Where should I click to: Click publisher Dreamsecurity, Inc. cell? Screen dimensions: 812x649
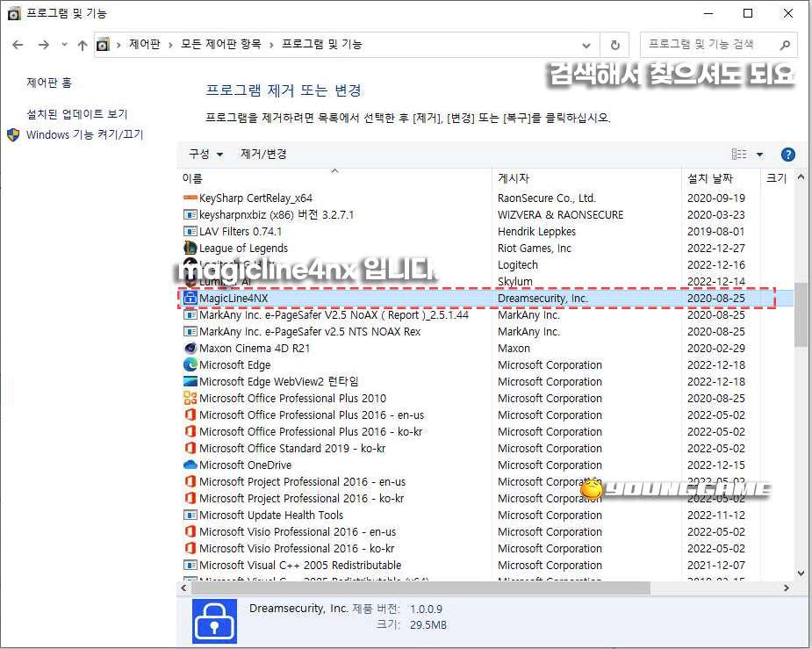click(x=543, y=299)
